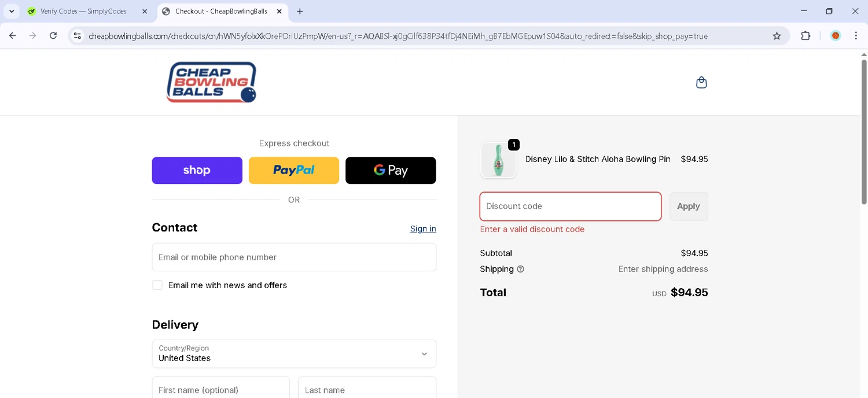Viewport: 868px width, 398px height.
Task: Click the Delivery section heading
Action: [x=175, y=325]
